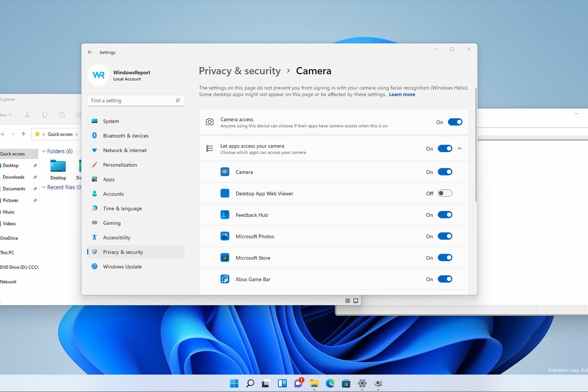This screenshot has width=588, height=392.
Task: Open Time & language category
Action: point(136,208)
